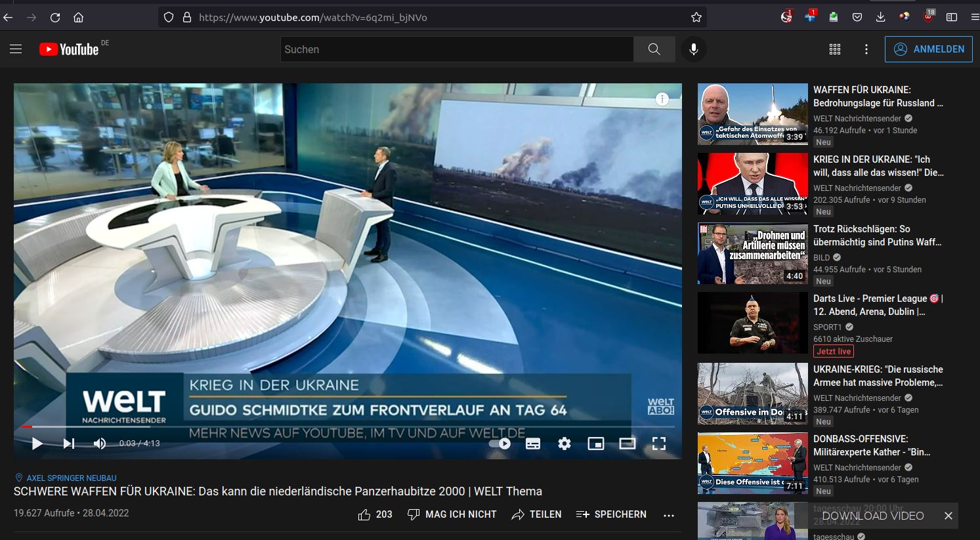Toggle the browser sidebar icon

pos(952,18)
